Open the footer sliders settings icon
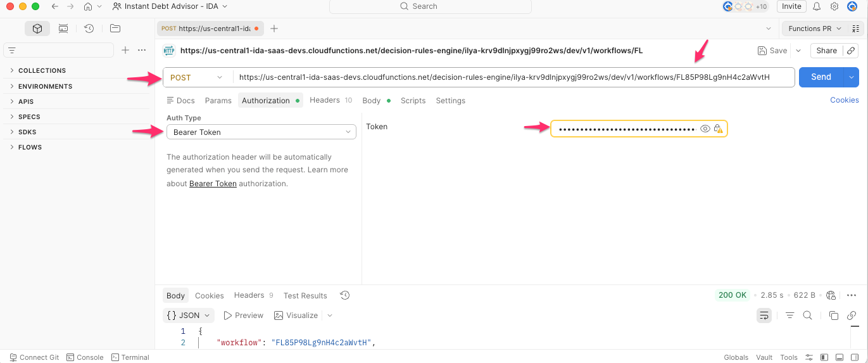The image size is (868, 363). [x=810, y=357]
